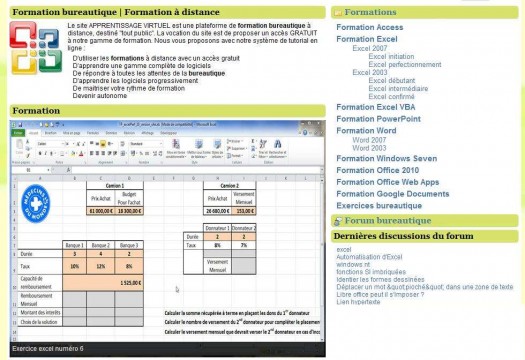
Task: Open the Formation Windows Seven link
Action: pos(386,158)
